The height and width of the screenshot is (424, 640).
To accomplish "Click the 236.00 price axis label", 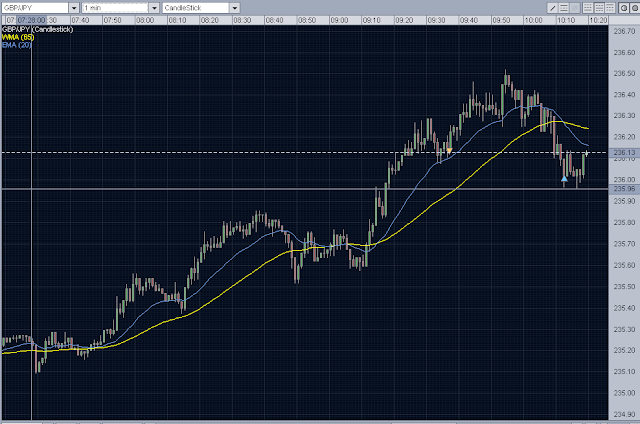I will 624,180.
